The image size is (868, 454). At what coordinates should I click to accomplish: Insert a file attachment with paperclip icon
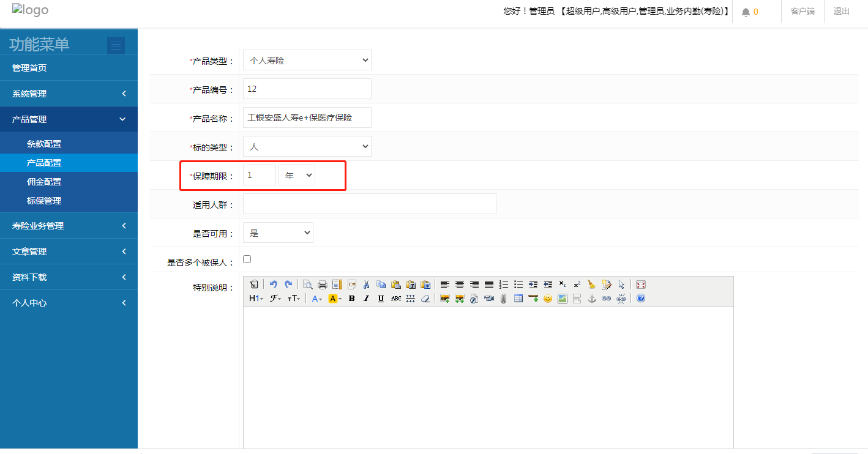[x=504, y=299]
